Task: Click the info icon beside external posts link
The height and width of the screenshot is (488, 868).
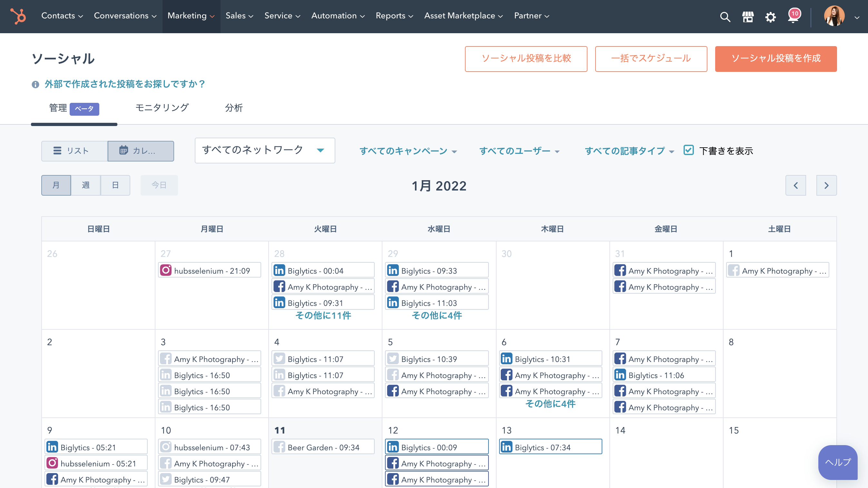Action: point(35,84)
